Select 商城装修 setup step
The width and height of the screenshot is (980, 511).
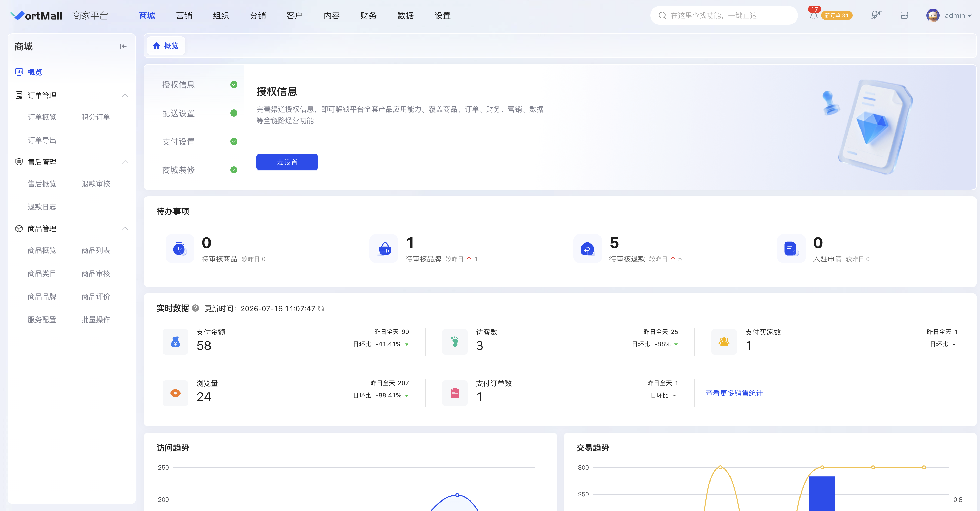click(178, 170)
